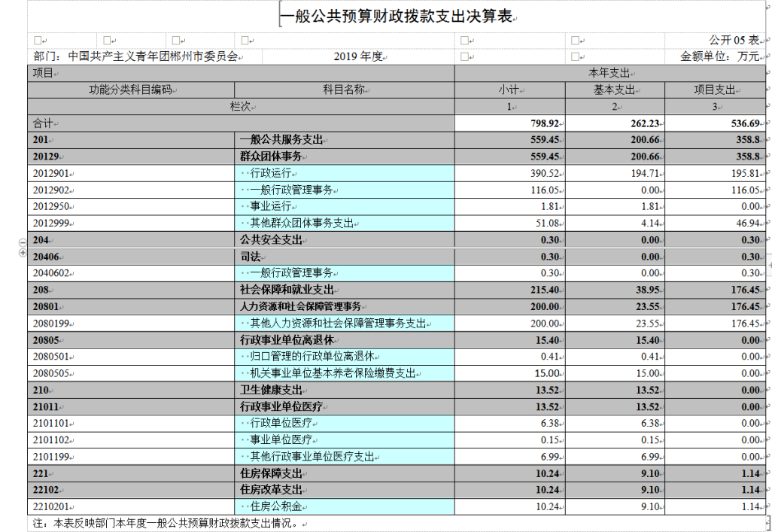The height and width of the screenshot is (532, 772).
Task: Select the 其他群众团体事务支出 cell
Action: point(344,223)
